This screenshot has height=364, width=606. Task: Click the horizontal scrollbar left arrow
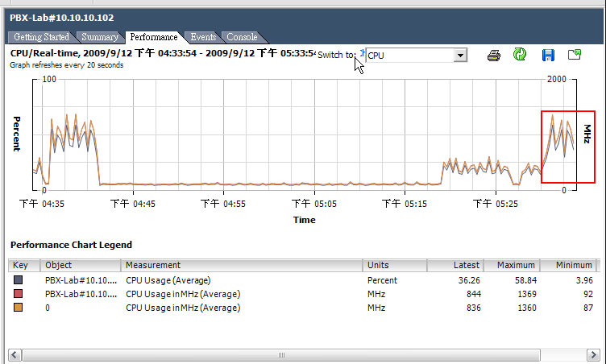(x=15, y=354)
